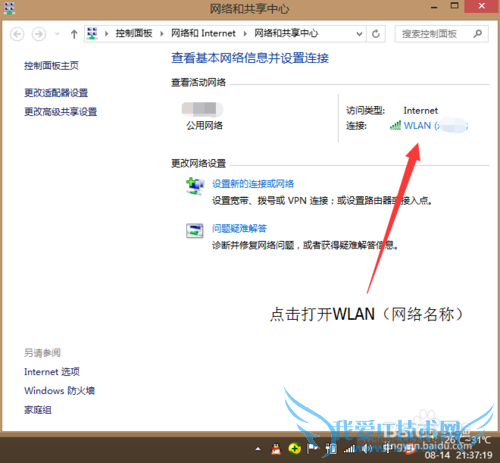Minimize the 网络和共享中心 window
The width and height of the screenshot is (500, 463).
coord(434,6)
